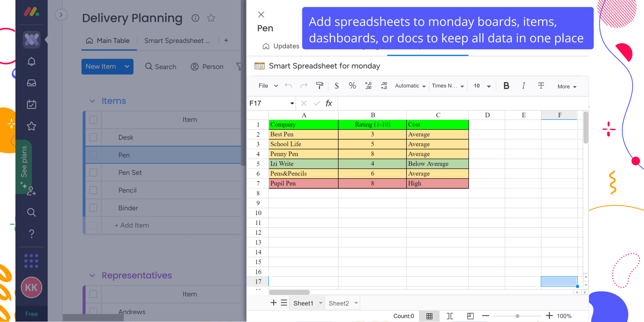Viewport: 644px width, 322px height.
Task: Switch to Smart Spreadsheet view tab
Action: click(x=177, y=41)
